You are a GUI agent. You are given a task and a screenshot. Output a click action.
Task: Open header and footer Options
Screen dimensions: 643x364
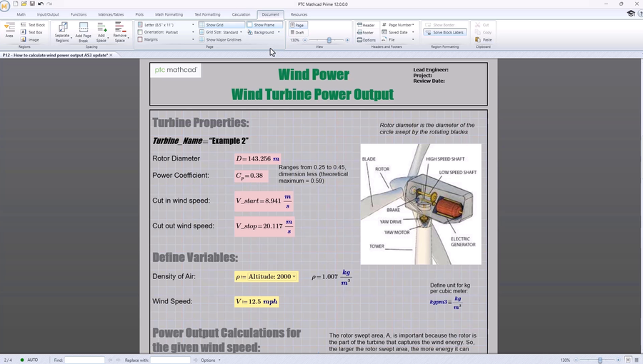[x=367, y=40]
